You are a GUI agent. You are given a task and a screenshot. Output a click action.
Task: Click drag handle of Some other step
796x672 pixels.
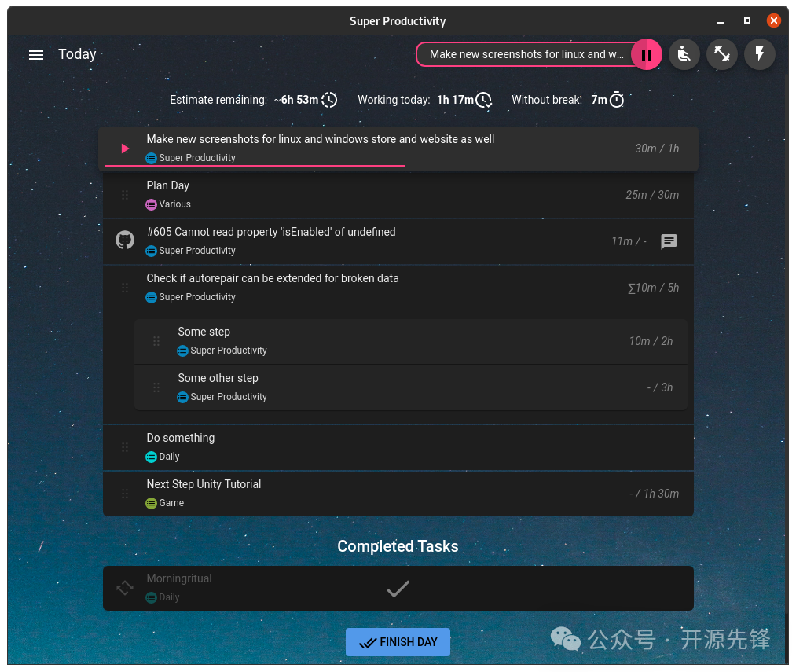tap(156, 387)
